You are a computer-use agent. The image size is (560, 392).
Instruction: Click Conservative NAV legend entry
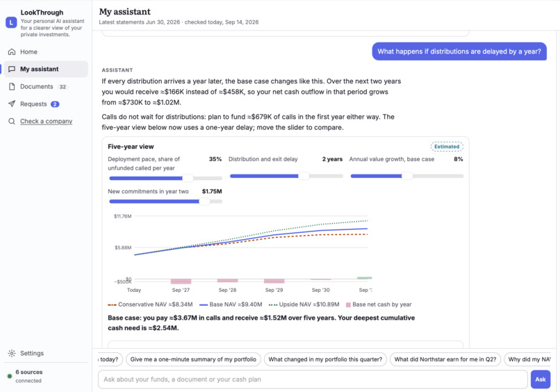point(150,304)
